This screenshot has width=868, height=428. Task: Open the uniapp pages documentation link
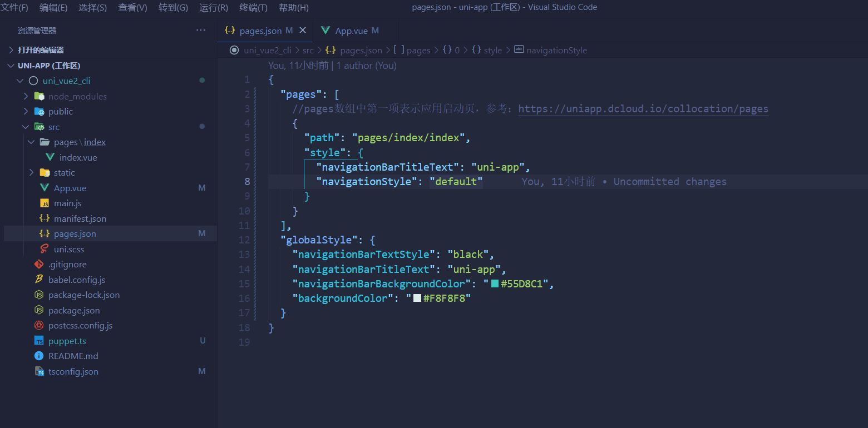pyautogui.click(x=643, y=108)
